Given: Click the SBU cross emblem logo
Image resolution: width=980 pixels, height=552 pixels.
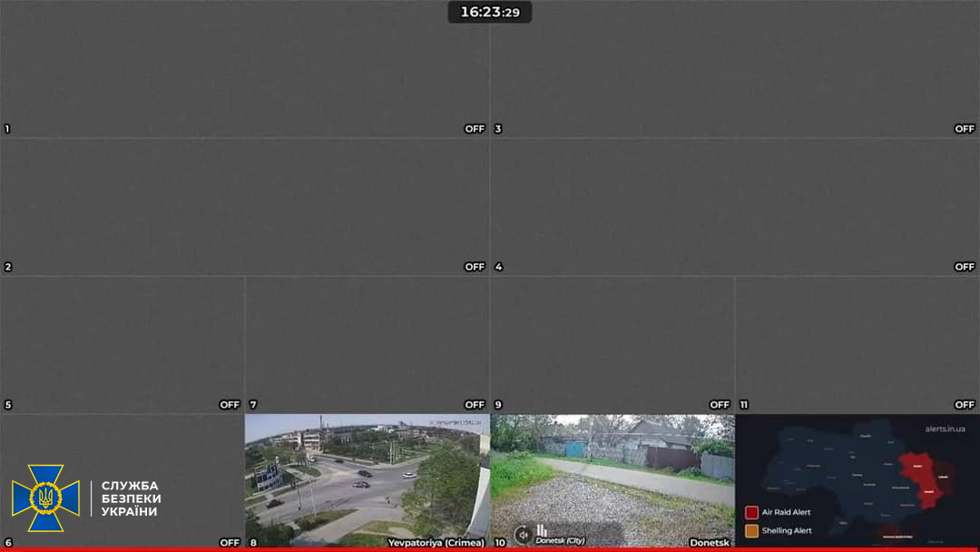Looking at the screenshot, I should coord(45,498).
